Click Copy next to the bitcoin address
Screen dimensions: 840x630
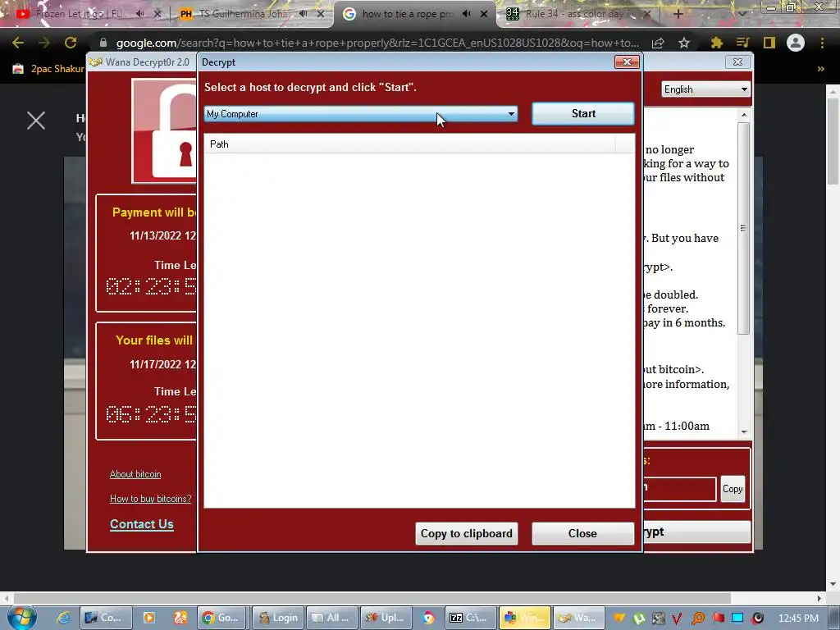[733, 489]
